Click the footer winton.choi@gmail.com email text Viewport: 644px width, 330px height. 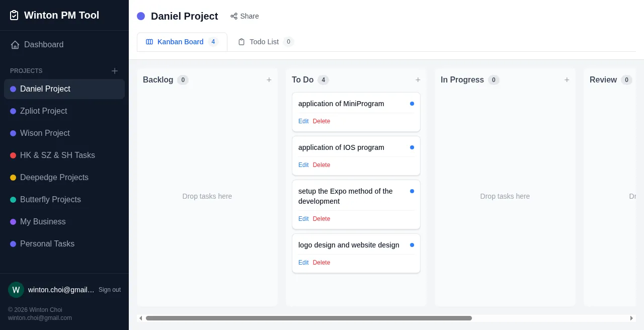(x=40, y=318)
